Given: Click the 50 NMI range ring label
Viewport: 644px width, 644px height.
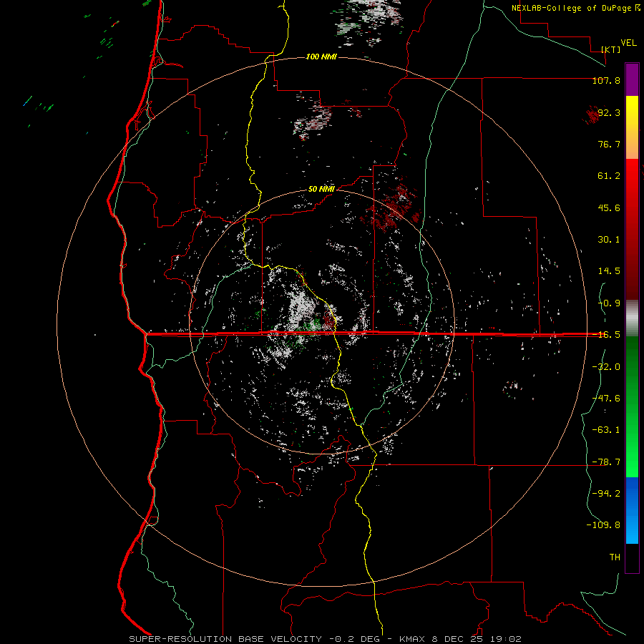Looking at the screenshot, I should pos(321,189).
